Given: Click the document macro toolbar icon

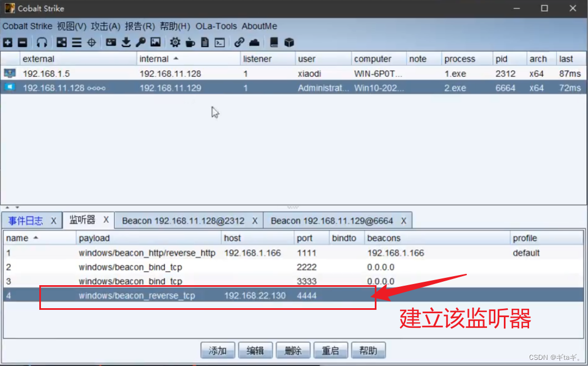Looking at the screenshot, I should click(205, 42).
